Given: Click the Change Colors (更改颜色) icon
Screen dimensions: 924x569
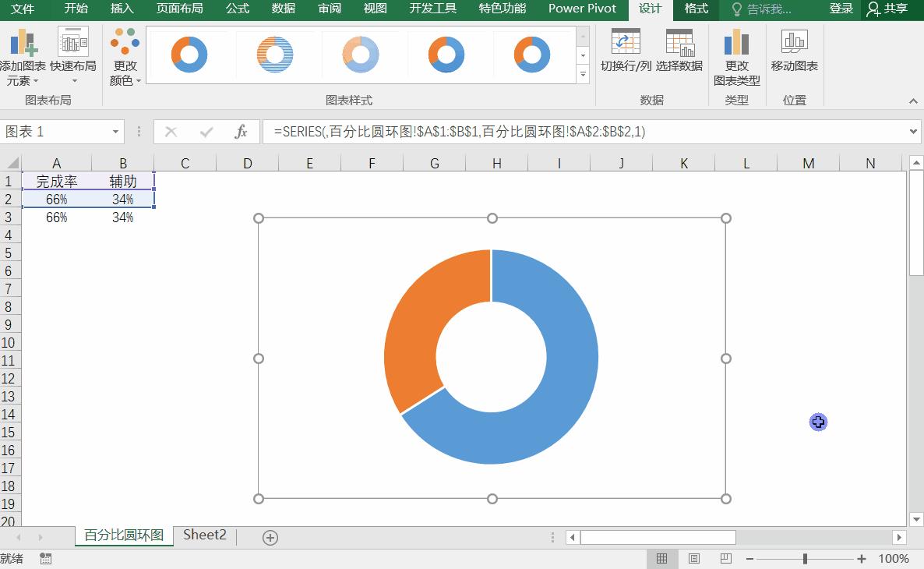Looking at the screenshot, I should click(x=125, y=43).
